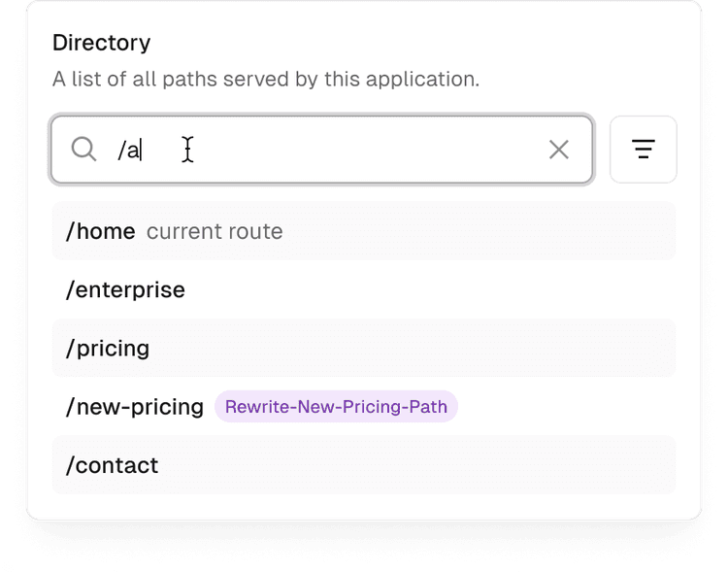The image size is (728, 572).
Task: Select the /pricing path entry
Action: click(x=108, y=348)
